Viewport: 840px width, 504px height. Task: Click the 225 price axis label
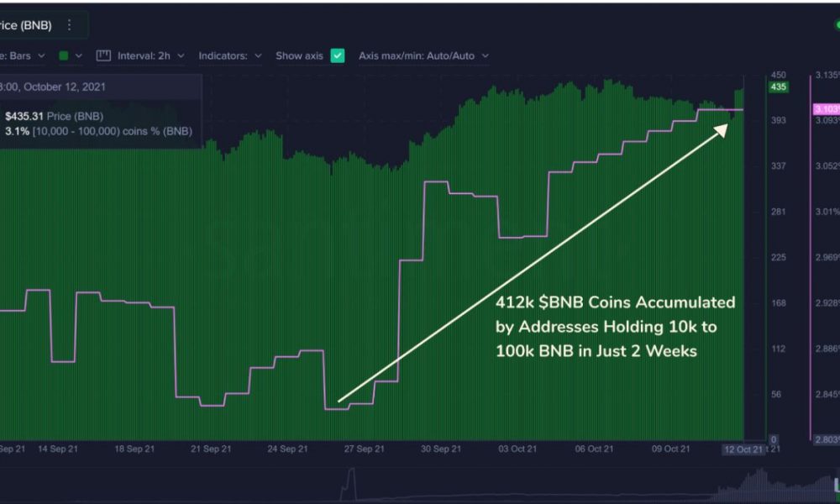click(x=779, y=258)
